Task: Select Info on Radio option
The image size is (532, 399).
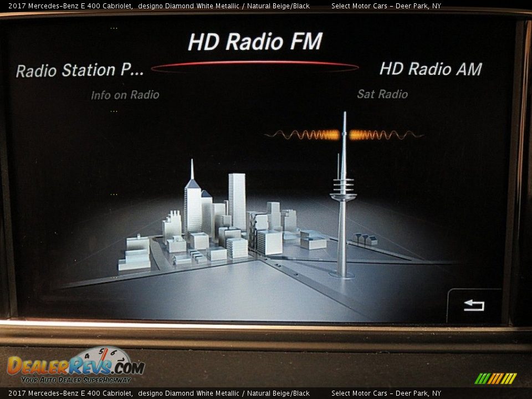Action: point(125,95)
